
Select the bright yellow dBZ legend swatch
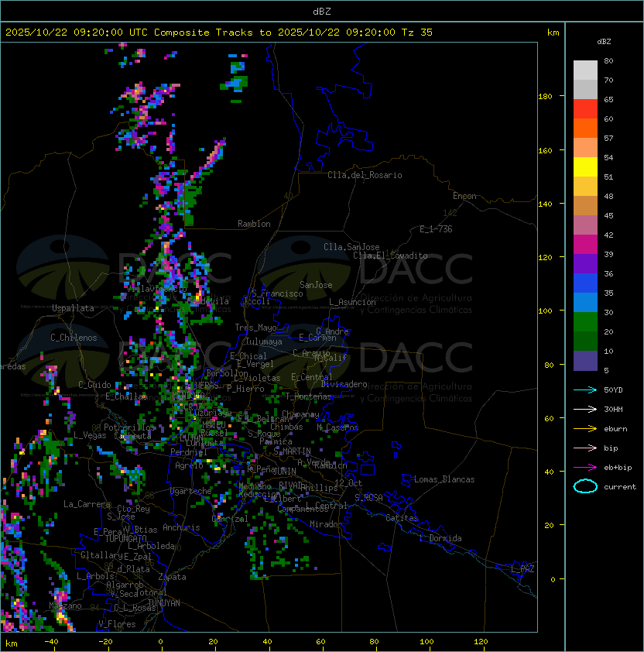[x=585, y=167]
